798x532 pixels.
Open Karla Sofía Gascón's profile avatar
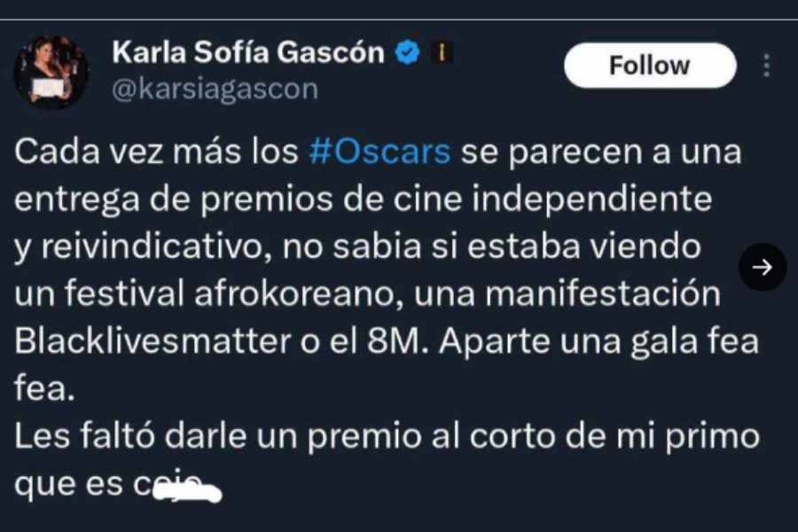(x=51, y=72)
